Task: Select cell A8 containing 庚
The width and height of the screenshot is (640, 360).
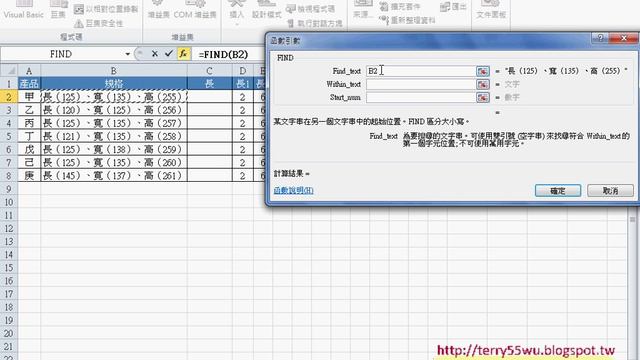Action: 29,175
